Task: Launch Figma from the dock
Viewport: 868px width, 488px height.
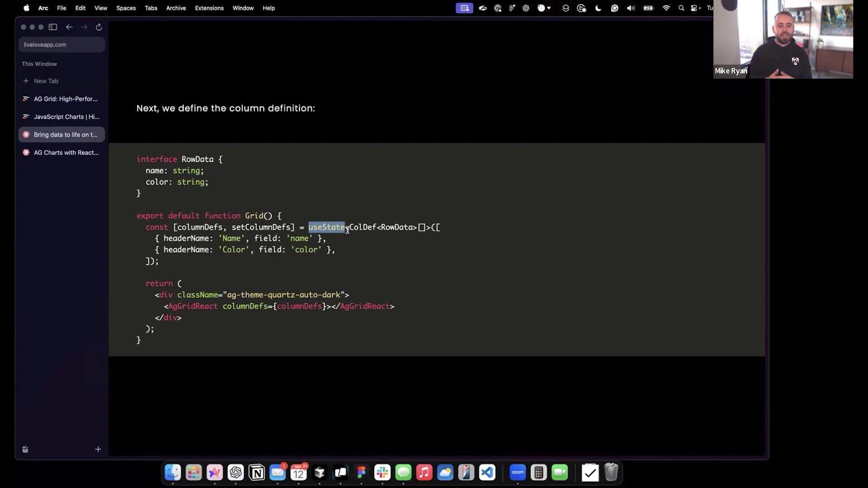Action: point(361,473)
